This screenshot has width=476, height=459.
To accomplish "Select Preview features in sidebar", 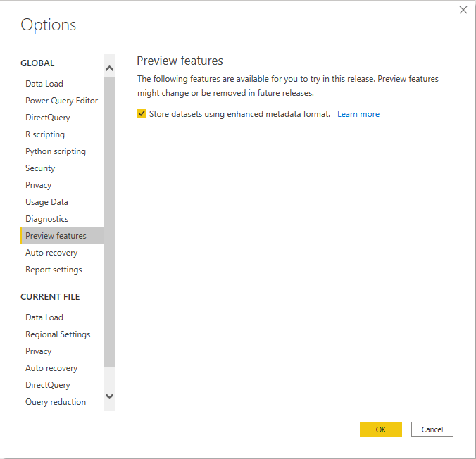I will pos(62,235).
